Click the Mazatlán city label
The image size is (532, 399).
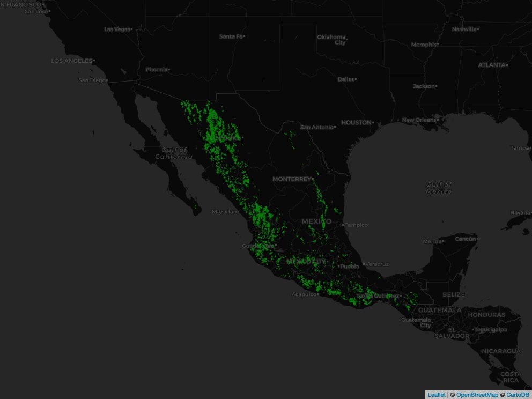(224, 211)
